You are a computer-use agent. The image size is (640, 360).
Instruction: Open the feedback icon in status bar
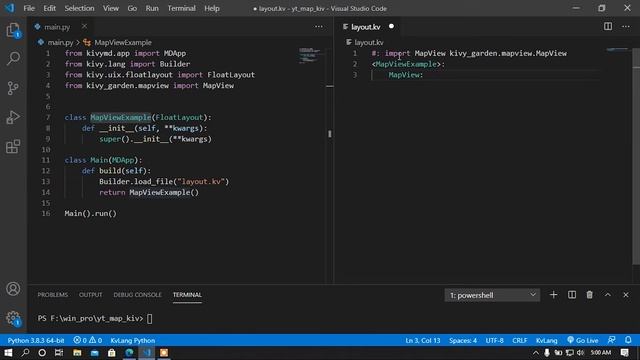tap(611, 340)
